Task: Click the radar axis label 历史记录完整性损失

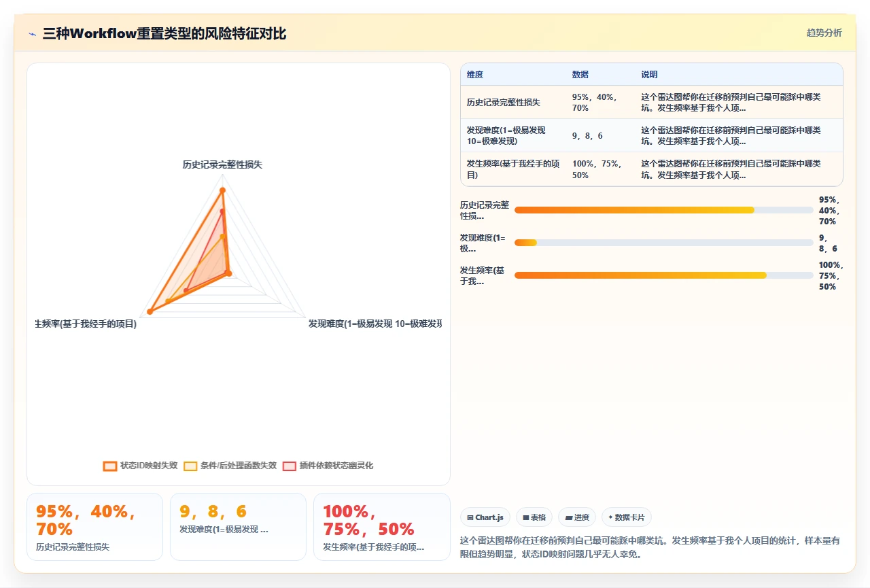Action: click(222, 165)
